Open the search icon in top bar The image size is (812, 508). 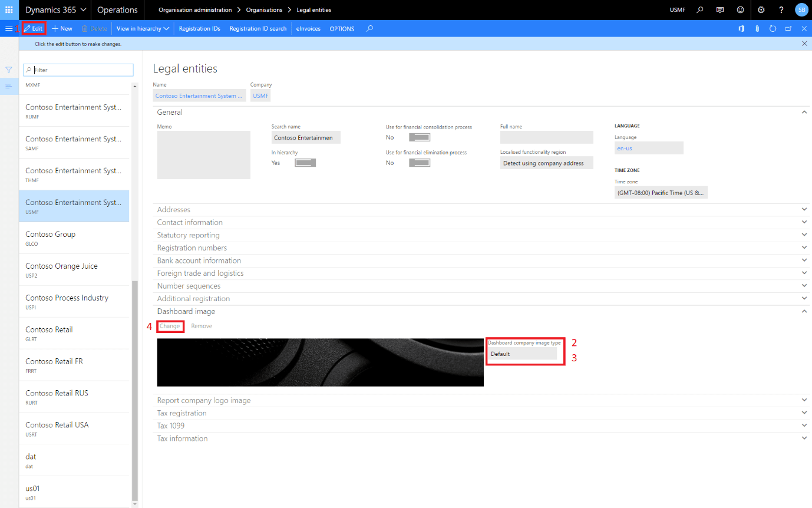700,10
